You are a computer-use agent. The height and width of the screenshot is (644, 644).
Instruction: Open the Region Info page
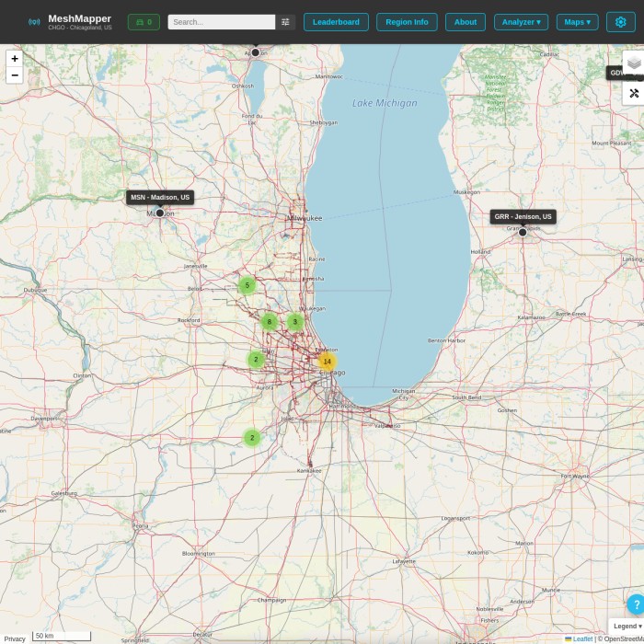pyautogui.click(x=407, y=22)
